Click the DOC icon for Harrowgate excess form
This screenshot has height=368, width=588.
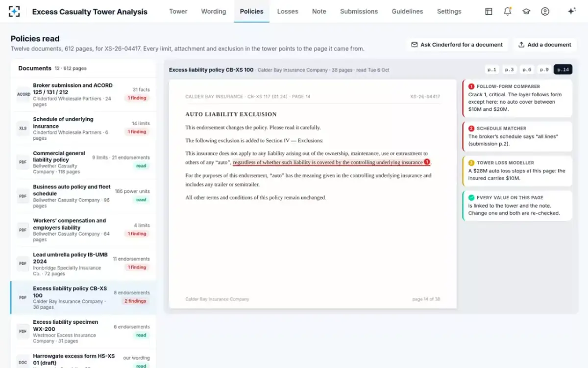point(23,362)
